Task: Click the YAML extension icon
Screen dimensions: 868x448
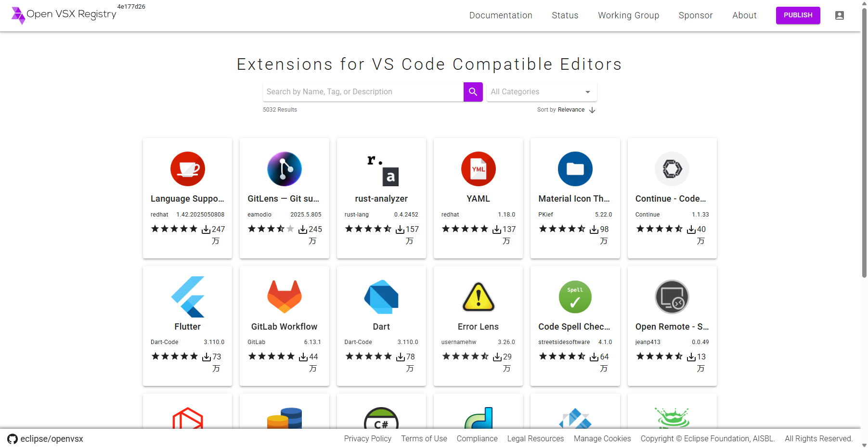Action: [479, 169]
